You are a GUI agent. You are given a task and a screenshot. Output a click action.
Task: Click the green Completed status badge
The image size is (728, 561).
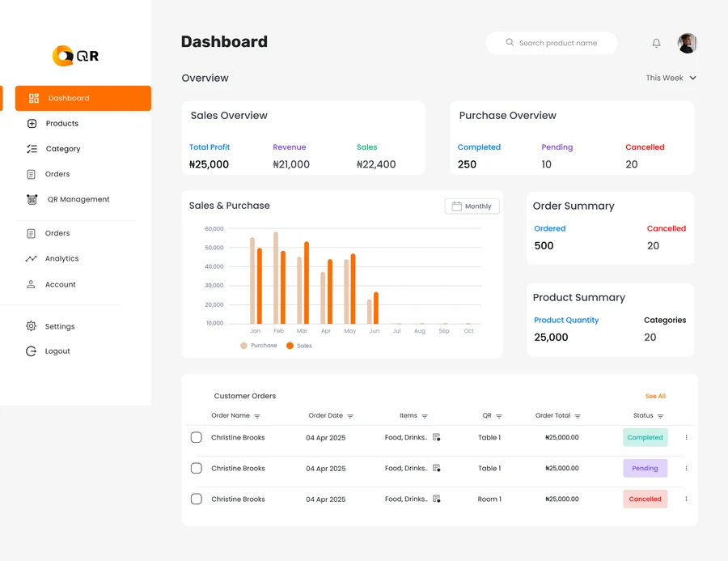(645, 437)
